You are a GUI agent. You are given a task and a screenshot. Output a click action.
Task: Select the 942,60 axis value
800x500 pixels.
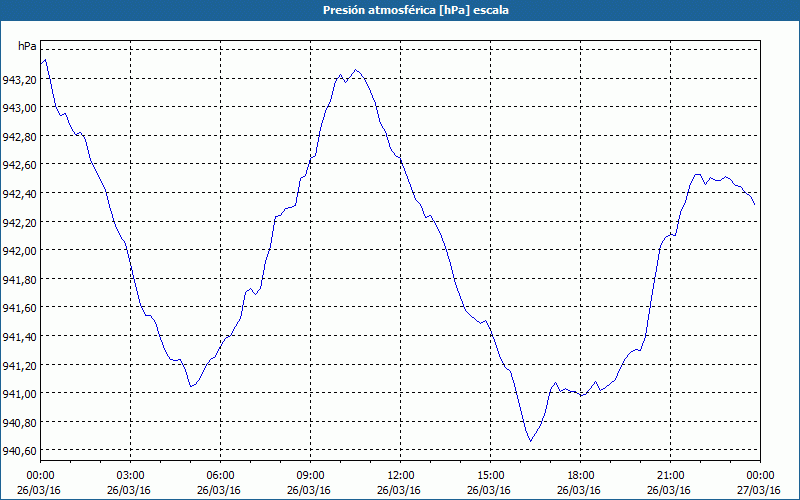pos(19,165)
